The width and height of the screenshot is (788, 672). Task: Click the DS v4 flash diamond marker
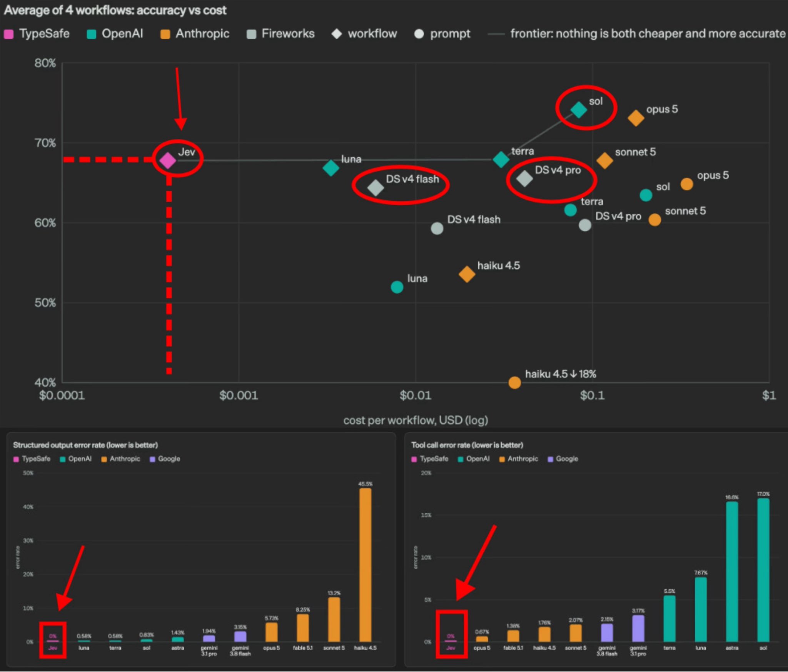tap(376, 188)
